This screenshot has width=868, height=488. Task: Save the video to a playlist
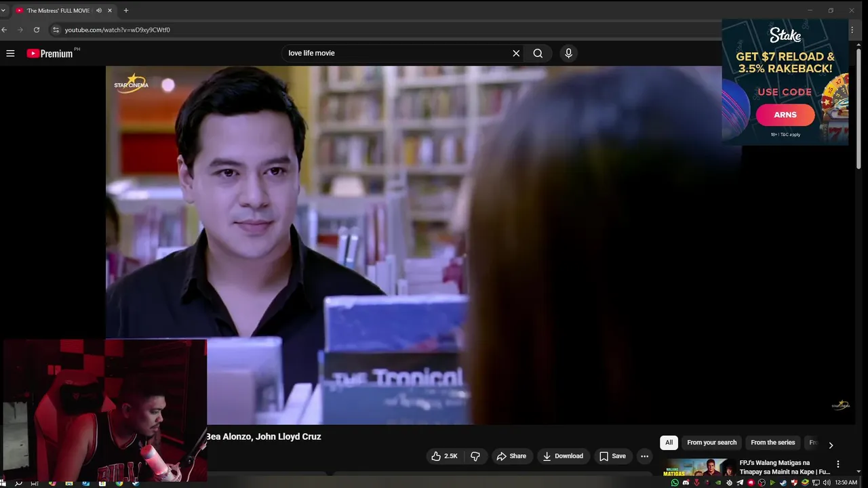pyautogui.click(x=612, y=456)
